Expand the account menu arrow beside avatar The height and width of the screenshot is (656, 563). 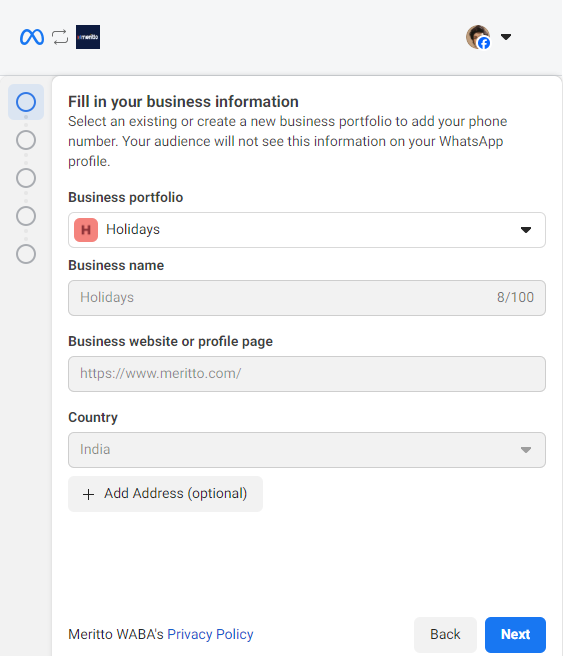(506, 37)
